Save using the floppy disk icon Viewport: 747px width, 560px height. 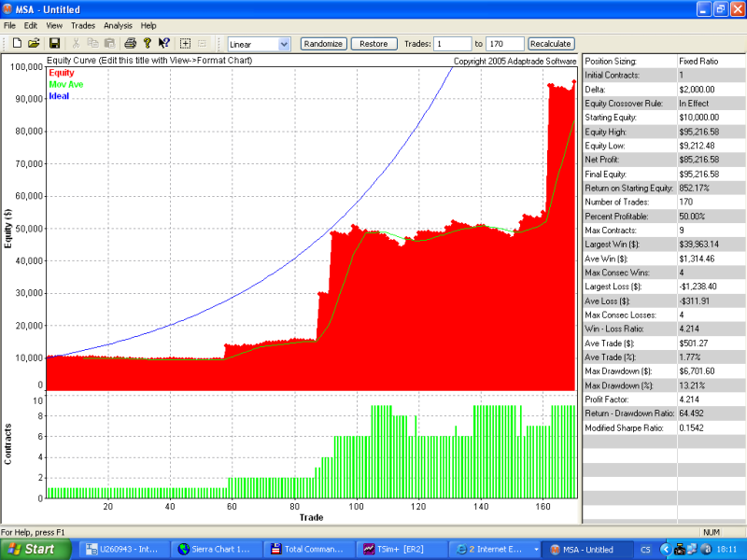tap(54, 43)
